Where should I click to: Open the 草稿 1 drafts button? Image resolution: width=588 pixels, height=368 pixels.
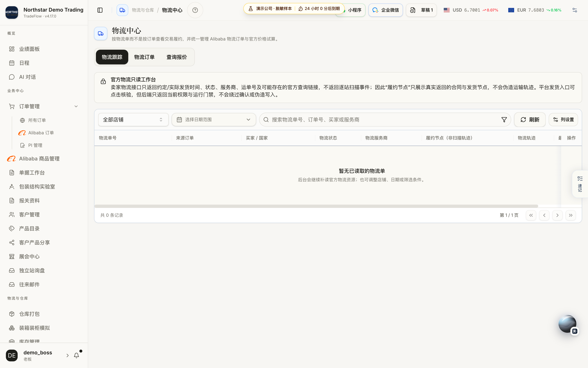421,10
